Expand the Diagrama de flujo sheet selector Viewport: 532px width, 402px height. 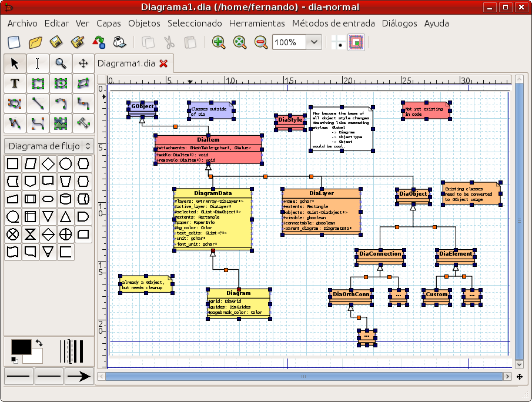(x=87, y=146)
